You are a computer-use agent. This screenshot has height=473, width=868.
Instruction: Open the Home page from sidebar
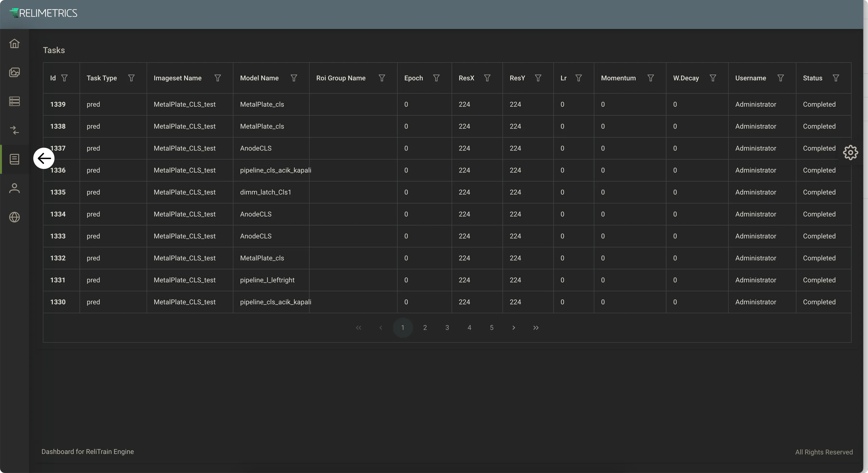[x=14, y=43]
